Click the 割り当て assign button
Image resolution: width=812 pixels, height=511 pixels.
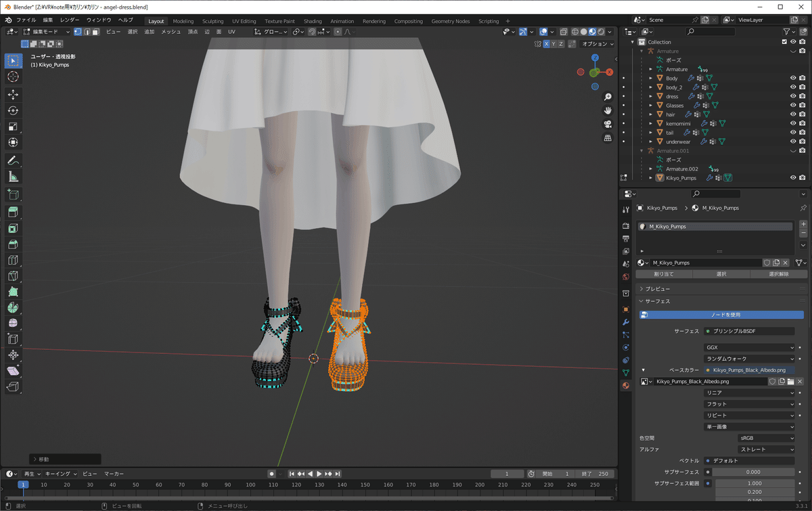point(664,274)
